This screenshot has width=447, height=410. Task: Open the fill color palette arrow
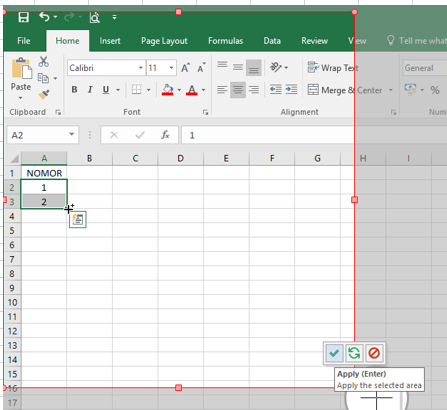(179, 90)
